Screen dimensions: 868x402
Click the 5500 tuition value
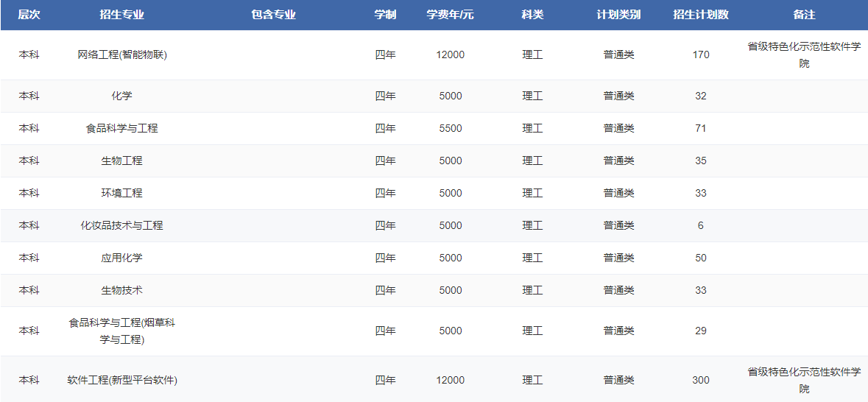tap(450, 128)
